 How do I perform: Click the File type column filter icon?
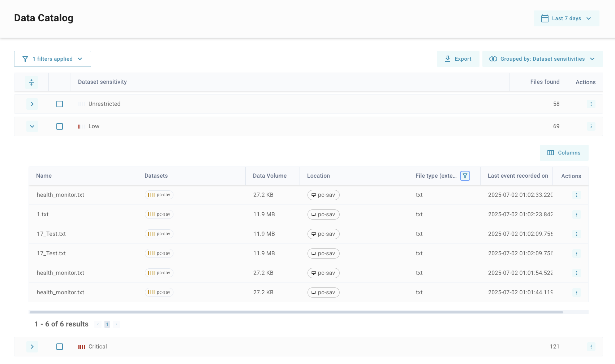click(465, 176)
